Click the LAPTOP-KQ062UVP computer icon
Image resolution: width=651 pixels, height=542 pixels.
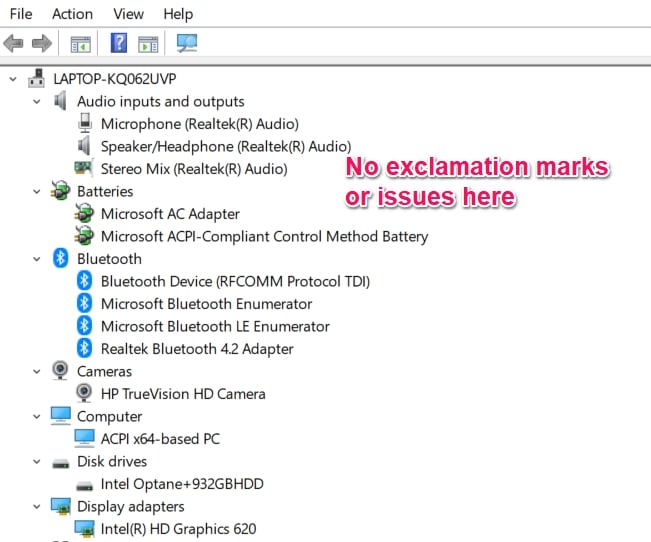[37, 78]
